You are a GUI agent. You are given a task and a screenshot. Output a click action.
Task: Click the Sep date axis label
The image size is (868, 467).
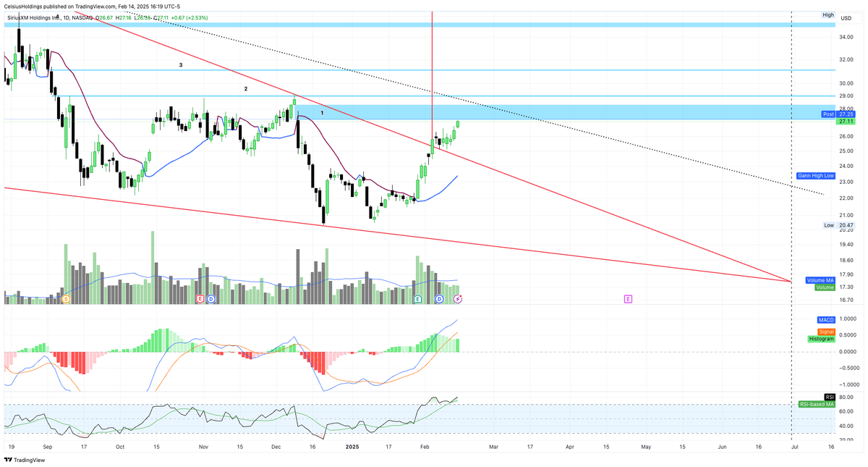(x=47, y=448)
